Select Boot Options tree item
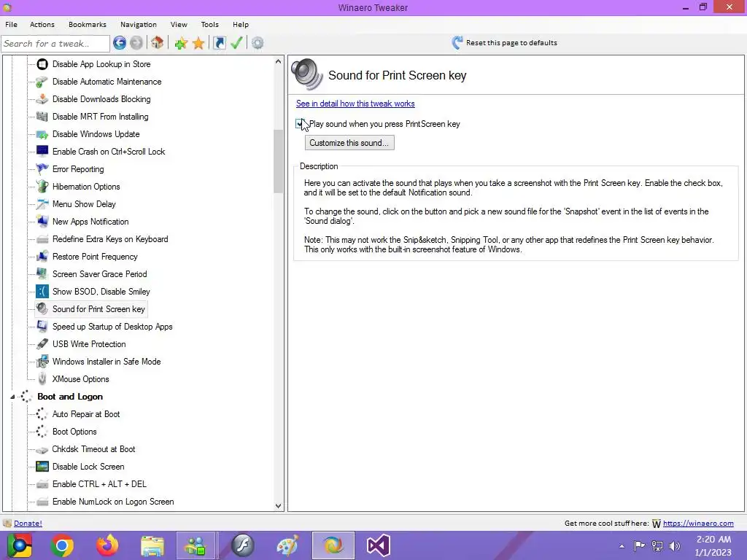This screenshot has height=560, width=747. pyautogui.click(x=74, y=432)
